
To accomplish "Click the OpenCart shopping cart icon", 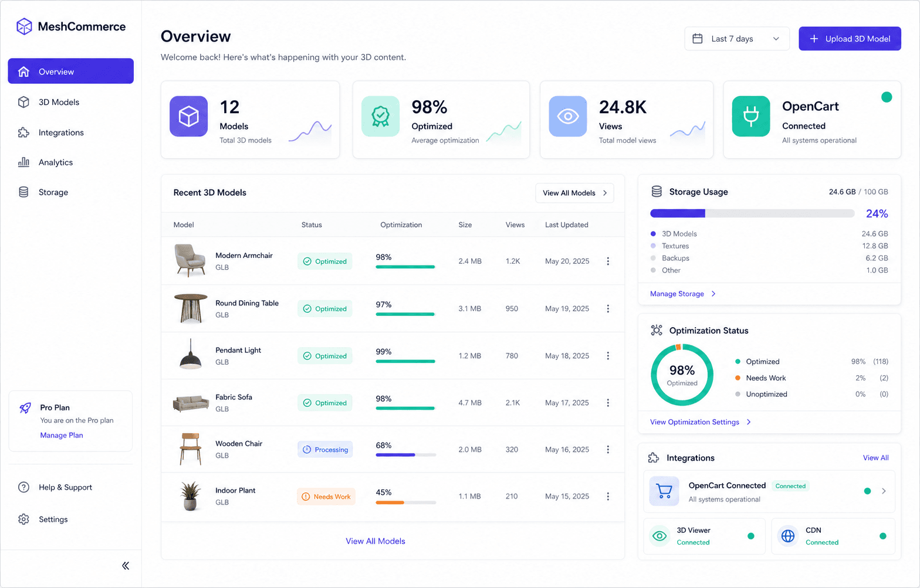I will (x=664, y=491).
